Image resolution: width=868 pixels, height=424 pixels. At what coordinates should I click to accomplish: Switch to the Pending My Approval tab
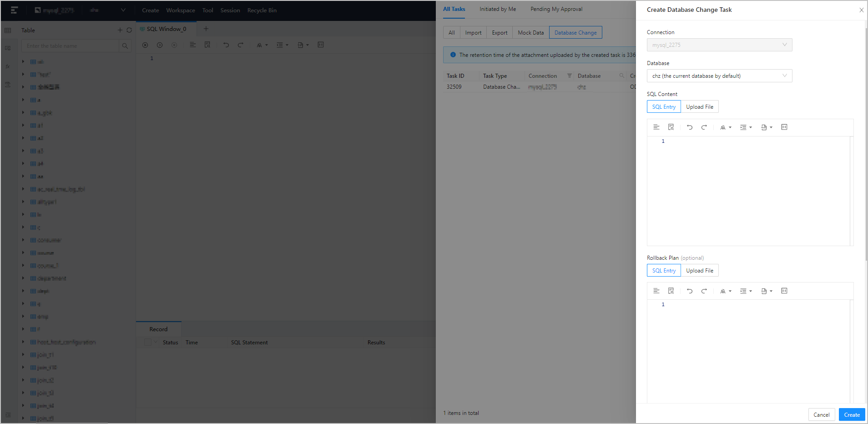pyautogui.click(x=556, y=9)
